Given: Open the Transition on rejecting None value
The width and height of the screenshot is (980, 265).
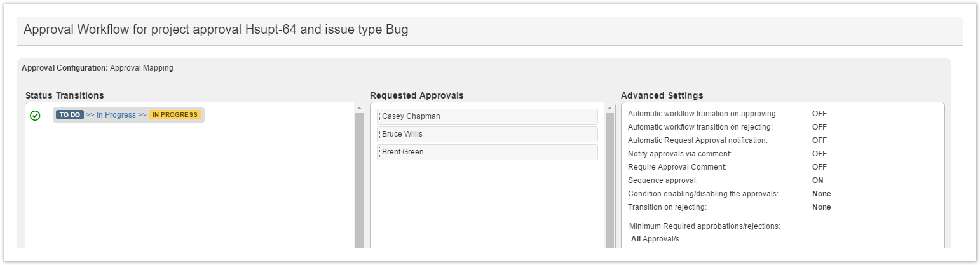Looking at the screenshot, I should pos(821,207).
